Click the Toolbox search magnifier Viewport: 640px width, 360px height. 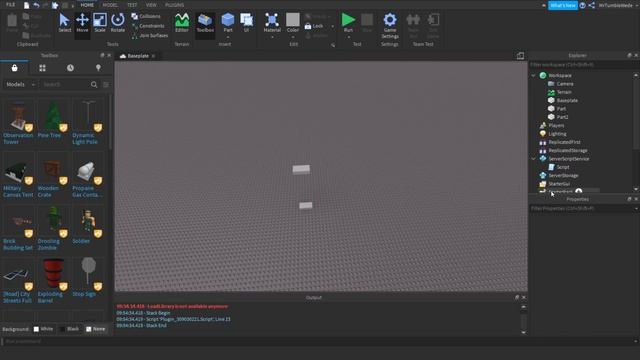94,84
